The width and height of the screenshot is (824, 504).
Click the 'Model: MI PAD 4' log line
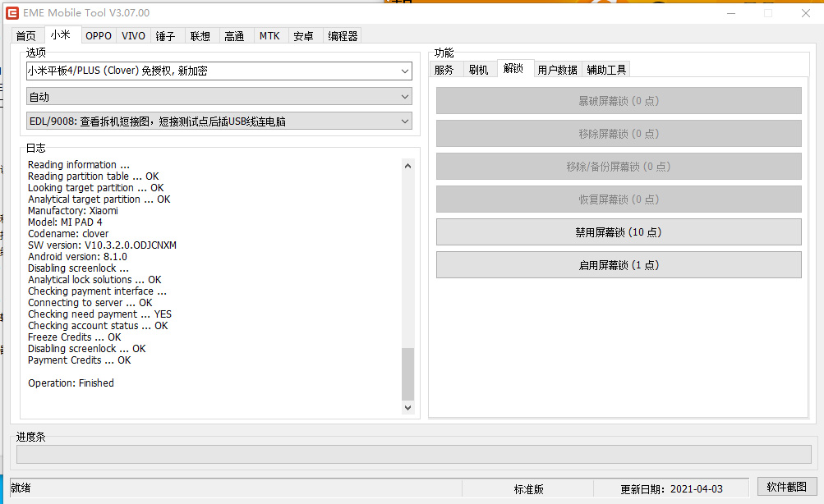(65, 222)
